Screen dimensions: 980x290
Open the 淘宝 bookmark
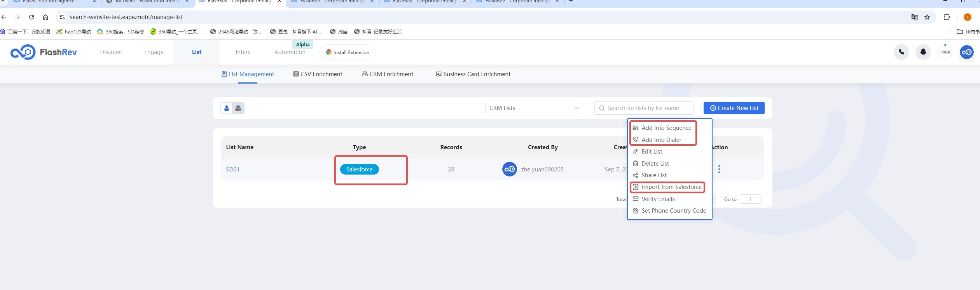339,32
